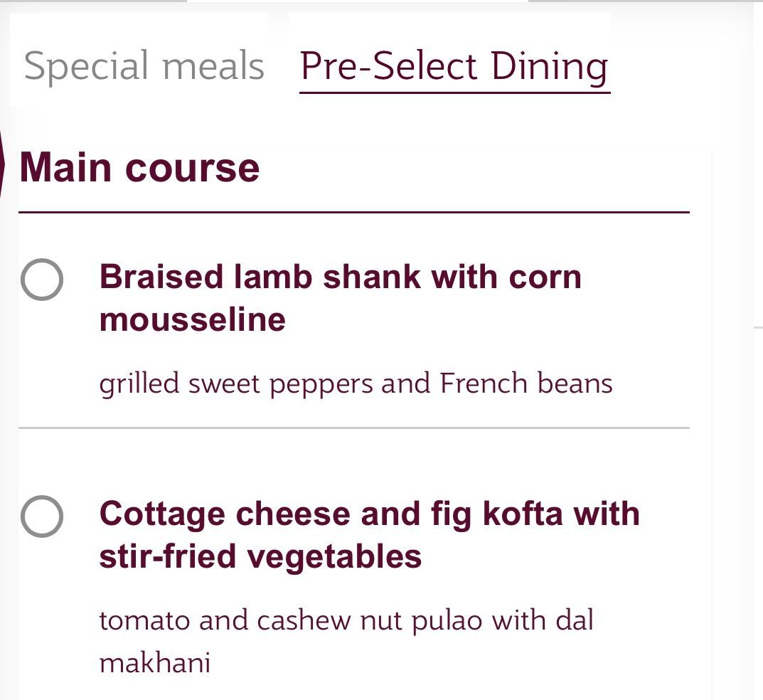Click the underline beneath Pre-Select Dining
This screenshot has width=763, height=700.
[x=455, y=92]
